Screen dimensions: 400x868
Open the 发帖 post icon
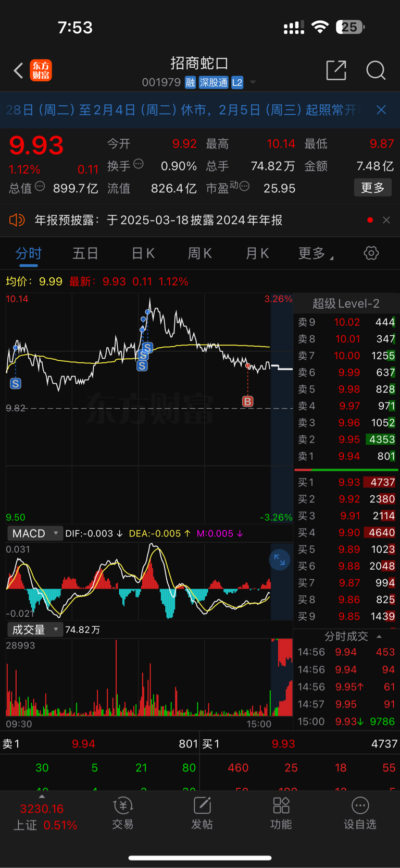[x=202, y=813]
